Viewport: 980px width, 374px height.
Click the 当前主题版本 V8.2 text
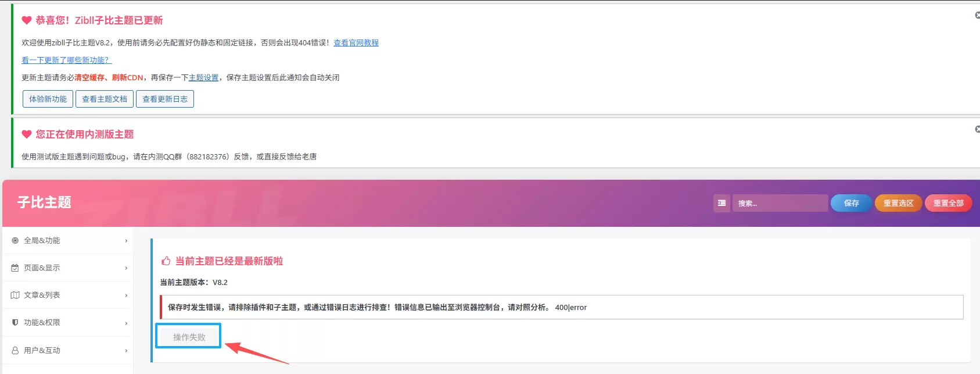[194, 282]
